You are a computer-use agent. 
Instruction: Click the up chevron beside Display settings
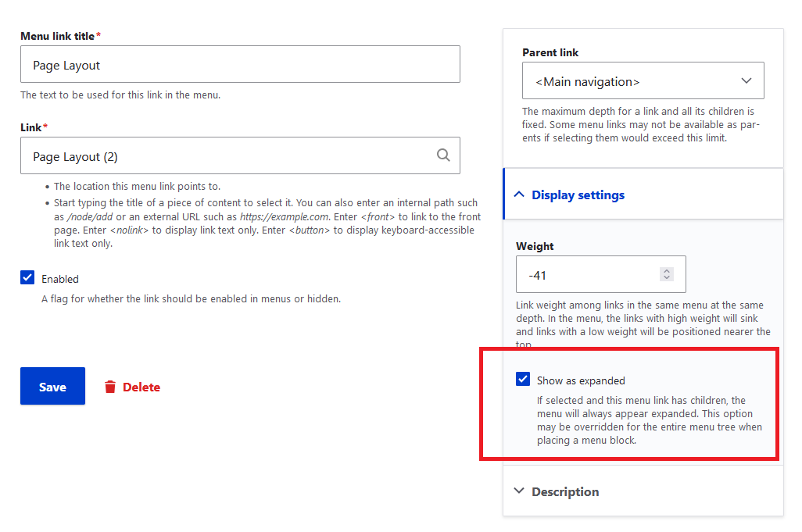(519, 195)
